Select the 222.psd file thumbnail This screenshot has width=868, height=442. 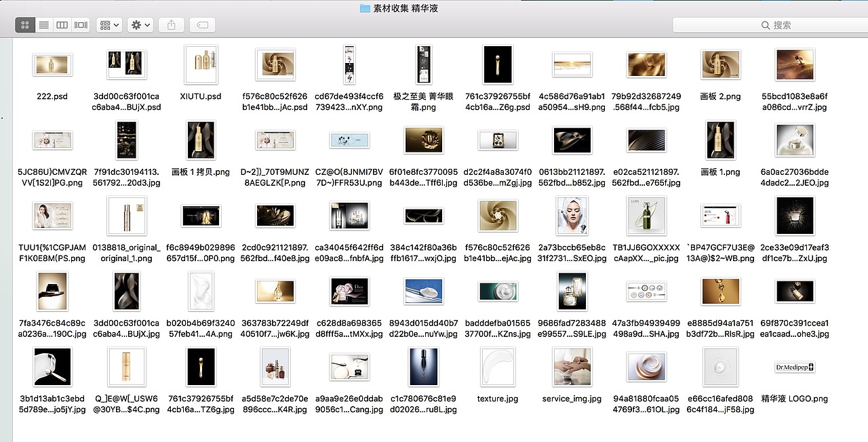52,64
